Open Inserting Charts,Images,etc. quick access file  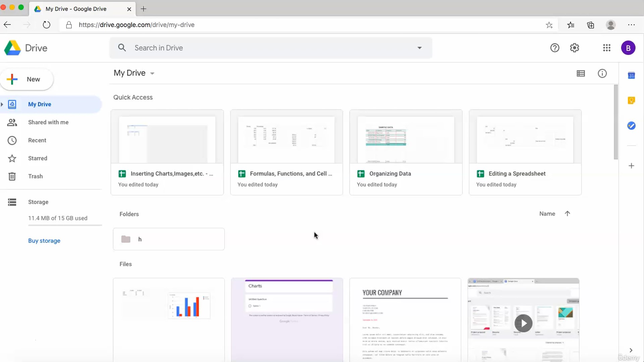(167, 153)
